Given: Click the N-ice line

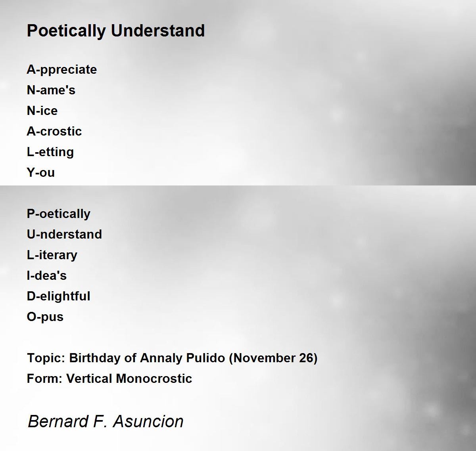Looking at the screenshot, I should [42, 111].
